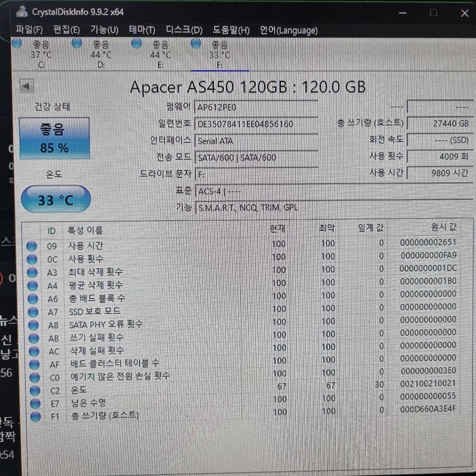
Task: Click status icon for A6 총 배드 블록 수
Action: 33,299
